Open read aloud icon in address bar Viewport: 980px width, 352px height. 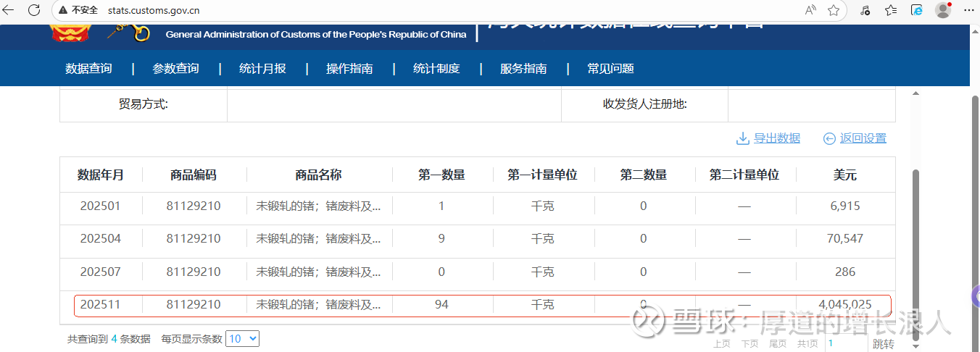(810, 10)
